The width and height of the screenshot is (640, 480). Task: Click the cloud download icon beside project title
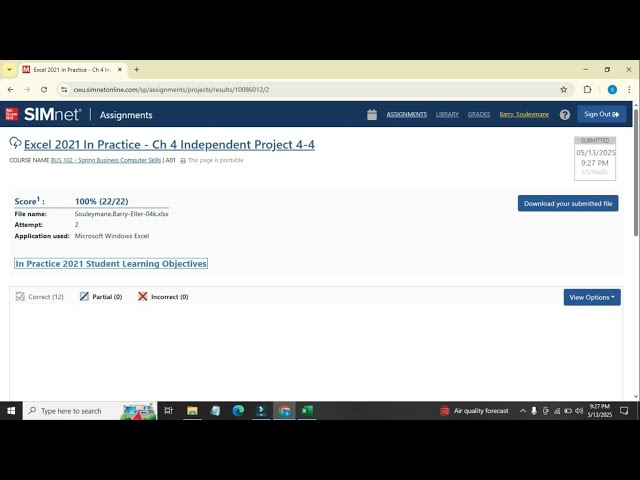[x=15, y=143]
